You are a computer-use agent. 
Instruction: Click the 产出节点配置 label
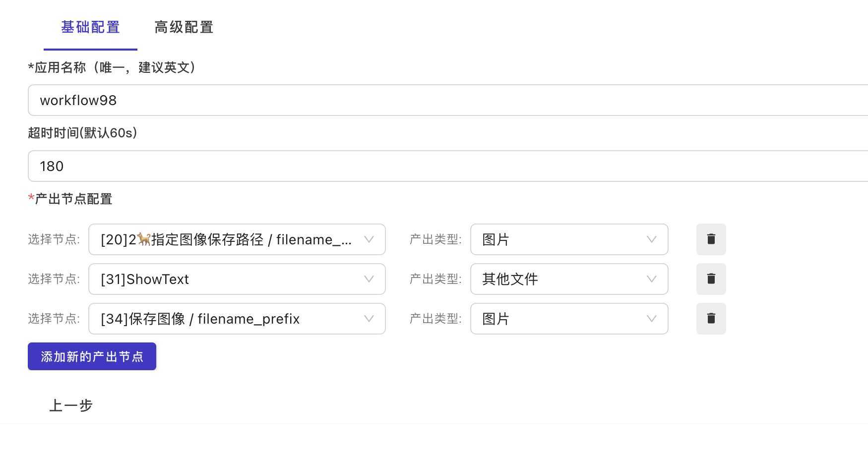pyautogui.click(x=70, y=199)
